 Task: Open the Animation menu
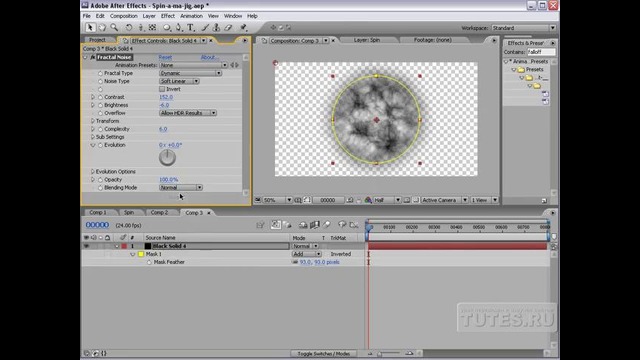pos(191,16)
